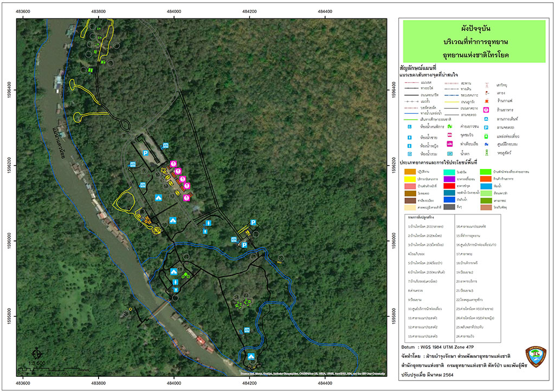Click the north arrow compass symbol
The height and width of the screenshot is (392, 555).
pyautogui.click(x=37, y=354)
